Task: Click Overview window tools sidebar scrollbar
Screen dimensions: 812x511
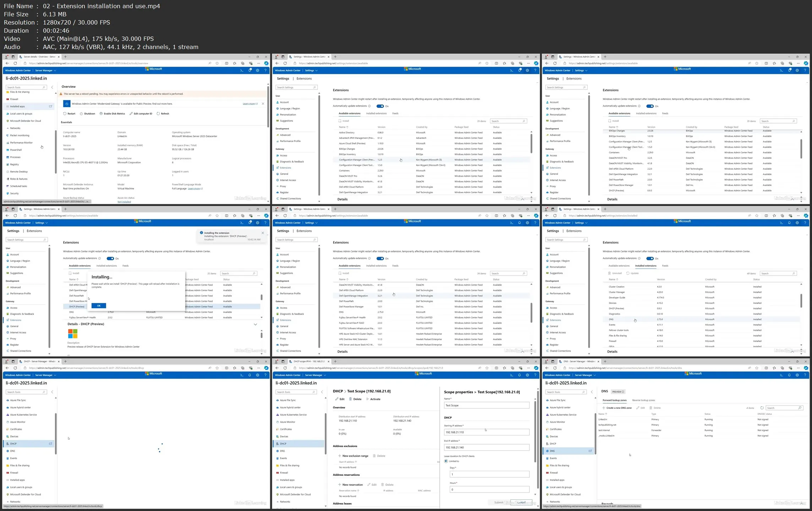Action: tap(55, 152)
